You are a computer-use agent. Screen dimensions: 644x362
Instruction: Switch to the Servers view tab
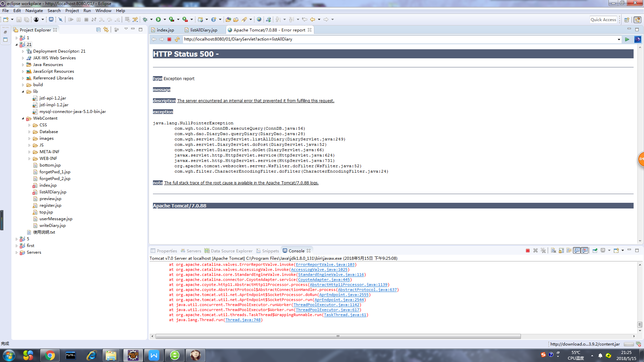tap(191, 251)
